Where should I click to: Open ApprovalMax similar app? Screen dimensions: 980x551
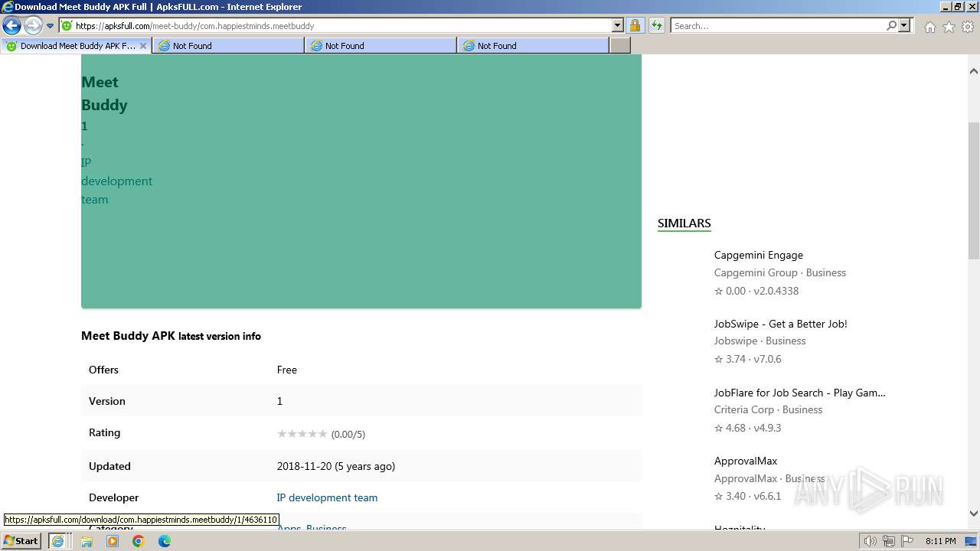click(x=745, y=461)
